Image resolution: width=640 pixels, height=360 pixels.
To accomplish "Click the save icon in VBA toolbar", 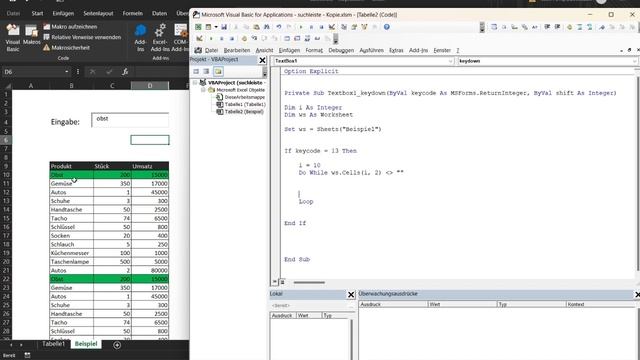I will click(x=224, y=27).
